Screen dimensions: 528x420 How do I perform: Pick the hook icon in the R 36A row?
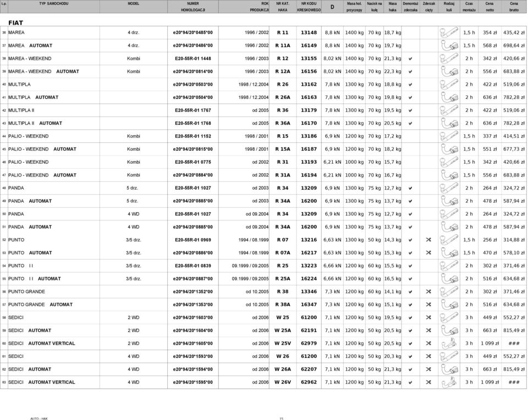pyautogui.click(x=449, y=123)
